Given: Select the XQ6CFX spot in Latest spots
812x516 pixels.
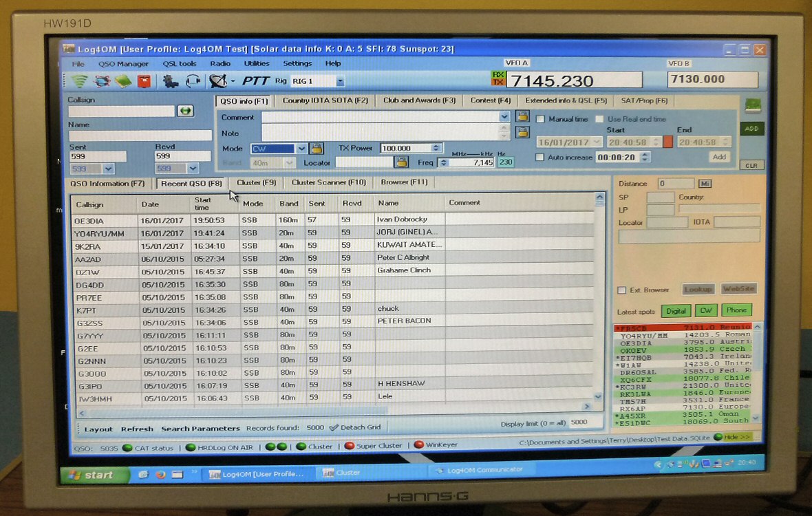Looking at the screenshot, I should [683, 379].
